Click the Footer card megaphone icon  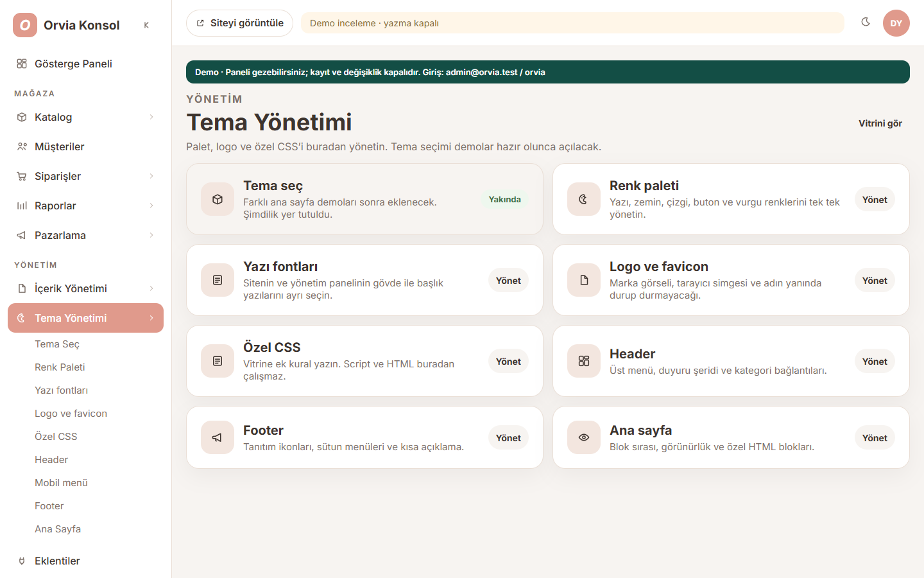point(218,437)
